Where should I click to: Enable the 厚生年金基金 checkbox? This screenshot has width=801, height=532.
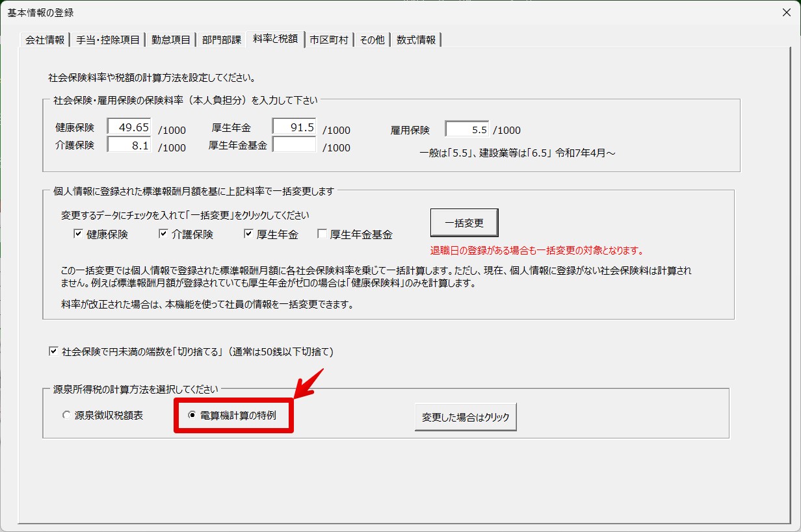click(x=322, y=234)
